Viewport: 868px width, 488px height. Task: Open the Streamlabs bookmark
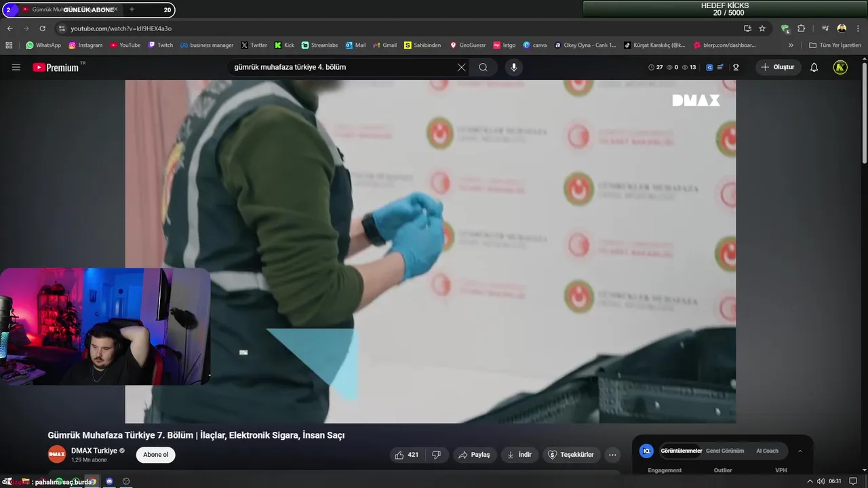coord(319,45)
